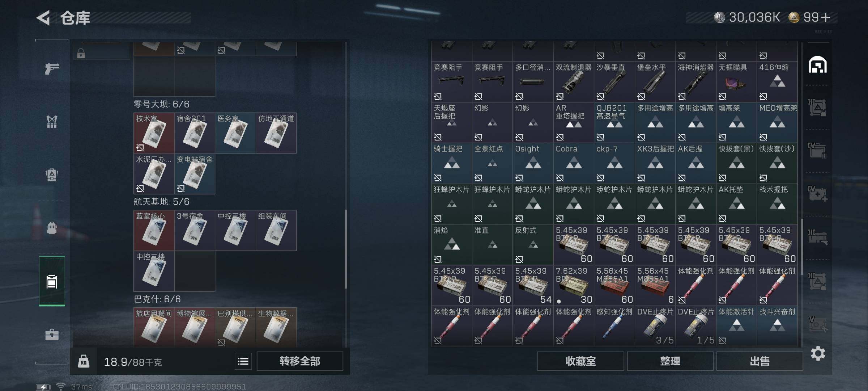
Task: Click the 整理 sort button
Action: [670, 361]
